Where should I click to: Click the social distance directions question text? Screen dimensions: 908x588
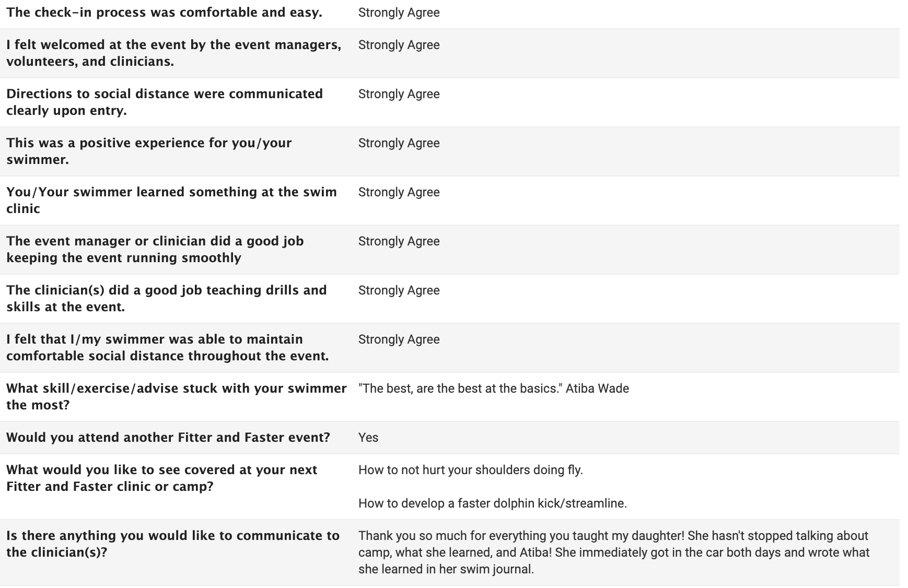[165, 102]
